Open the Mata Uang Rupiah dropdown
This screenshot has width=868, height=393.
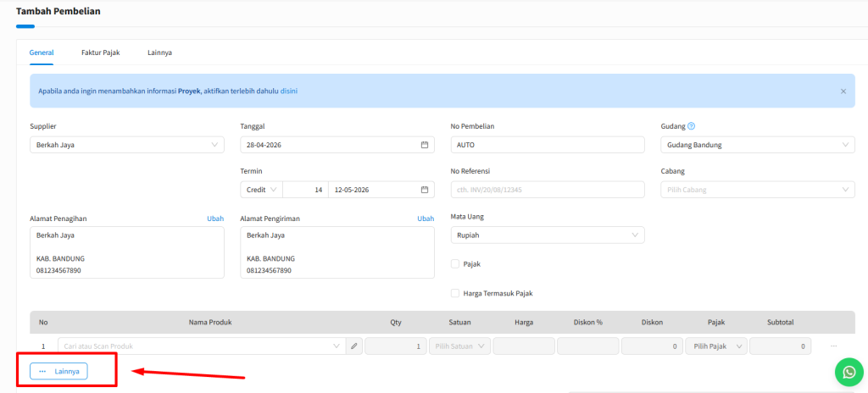click(x=547, y=235)
